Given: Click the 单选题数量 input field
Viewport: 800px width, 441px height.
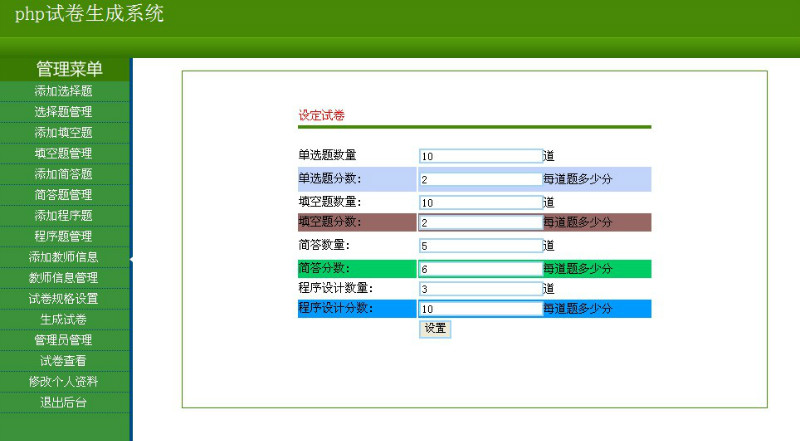Looking at the screenshot, I should (x=481, y=156).
